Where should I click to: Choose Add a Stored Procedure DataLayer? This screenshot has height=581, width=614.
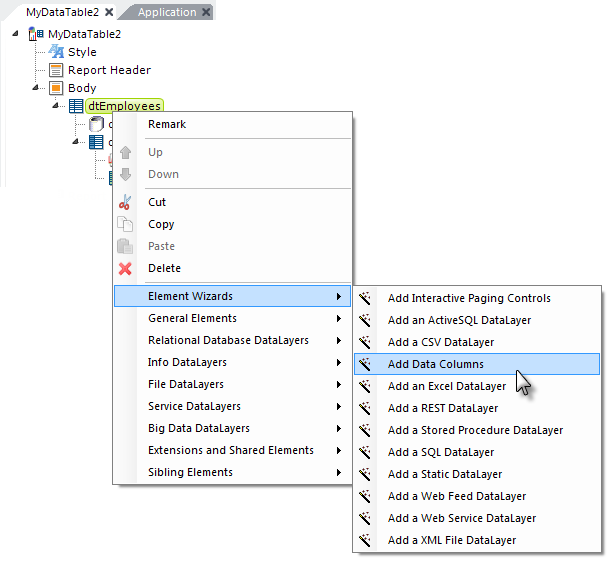point(477,430)
